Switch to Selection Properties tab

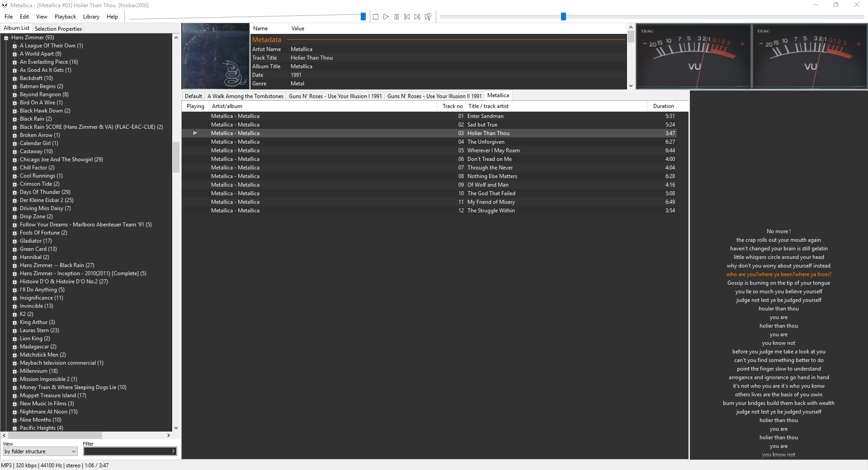click(x=58, y=28)
